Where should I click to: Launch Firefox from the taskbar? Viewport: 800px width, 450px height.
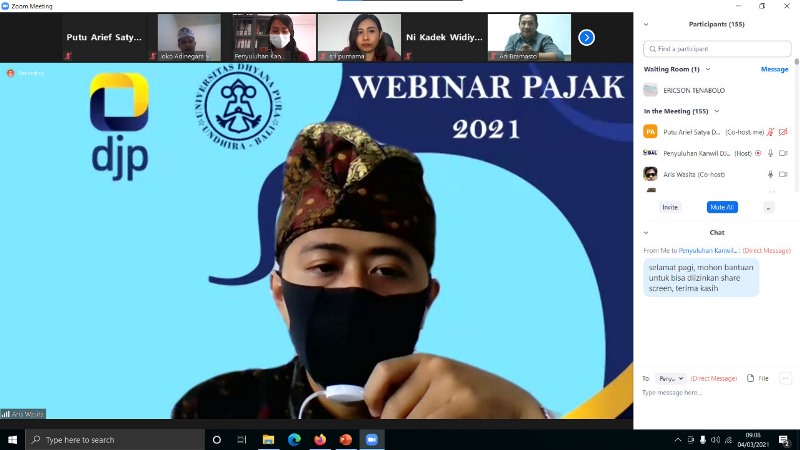(320, 439)
